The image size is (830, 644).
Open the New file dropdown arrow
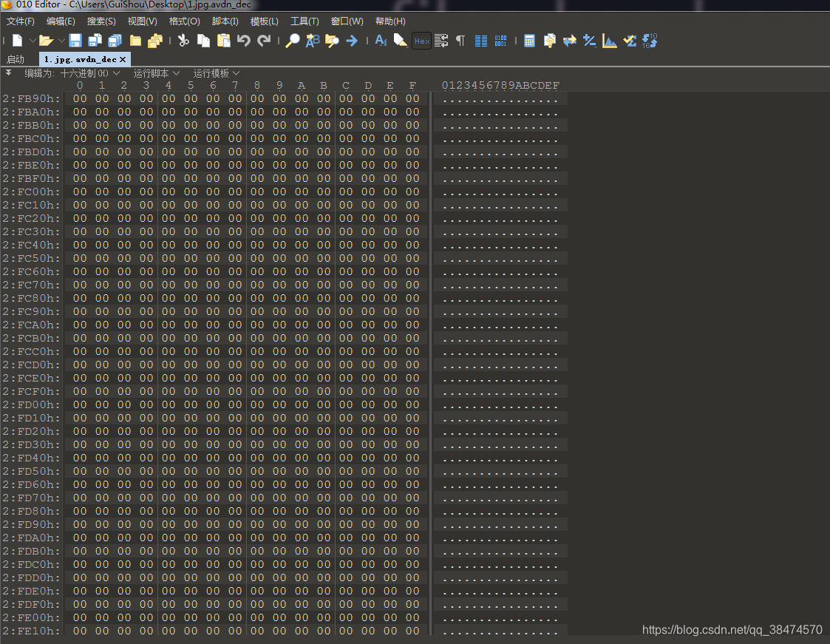(33, 41)
